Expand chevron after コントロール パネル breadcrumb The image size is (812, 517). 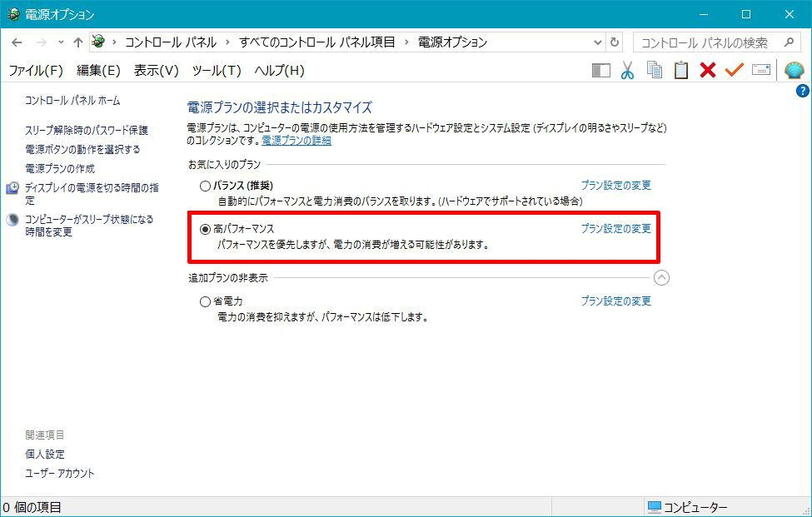[227, 42]
